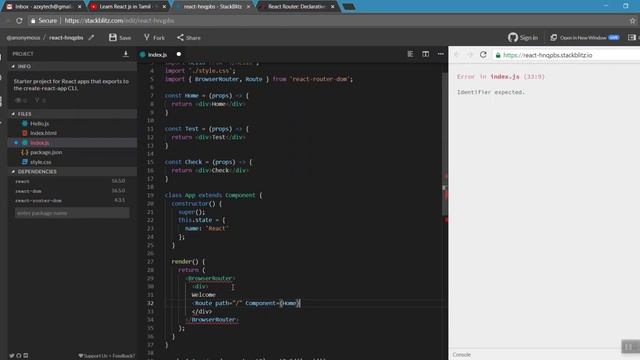Click the browser address bar URL
The height and width of the screenshot is (360, 640).
pyautogui.click(x=119, y=20)
